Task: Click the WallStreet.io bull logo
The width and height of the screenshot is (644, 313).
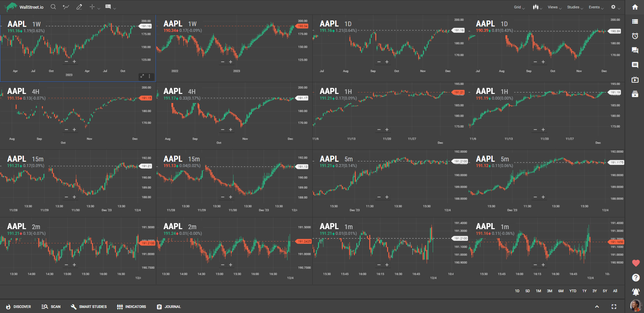Action: 11,7
